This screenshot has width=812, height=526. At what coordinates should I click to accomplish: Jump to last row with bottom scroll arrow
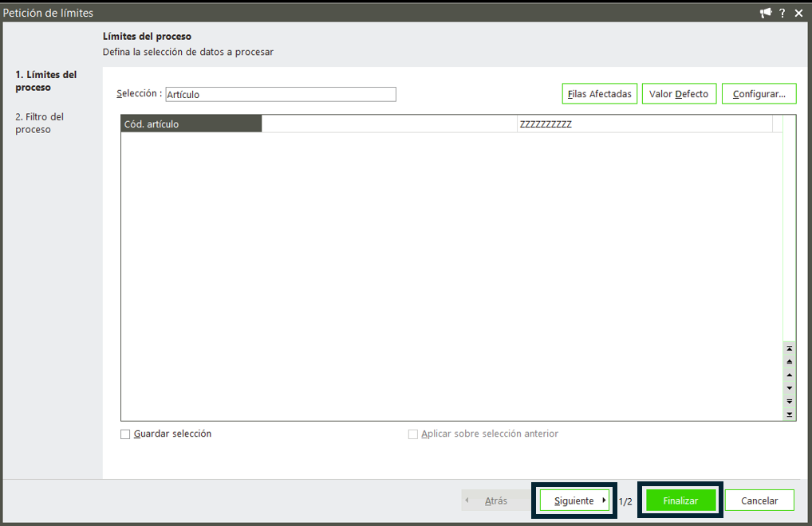789,414
